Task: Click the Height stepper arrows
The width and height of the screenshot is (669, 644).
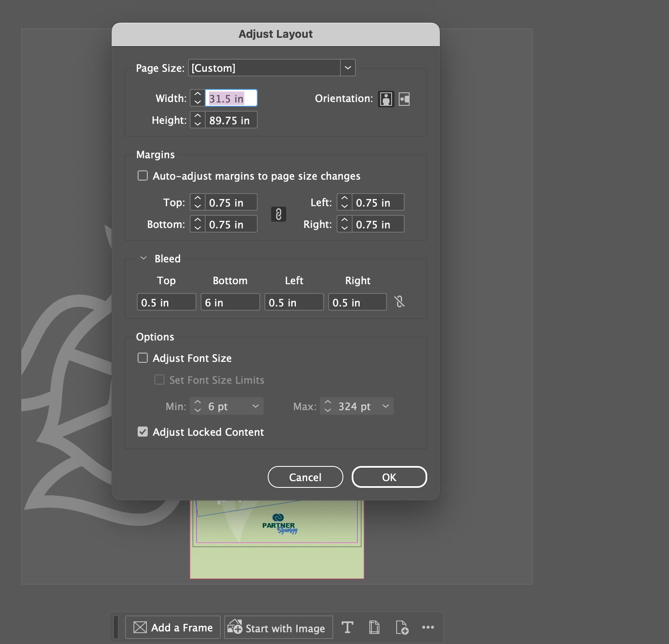Action: click(198, 120)
